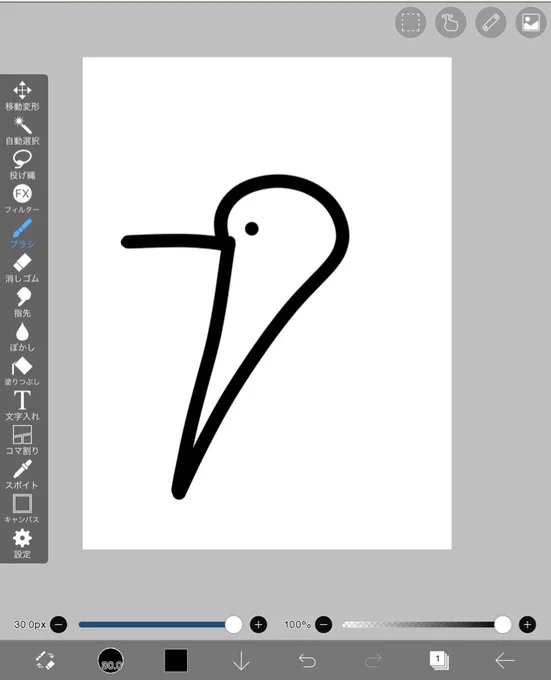Select the Smudge (指先) tool

click(22, 302)
